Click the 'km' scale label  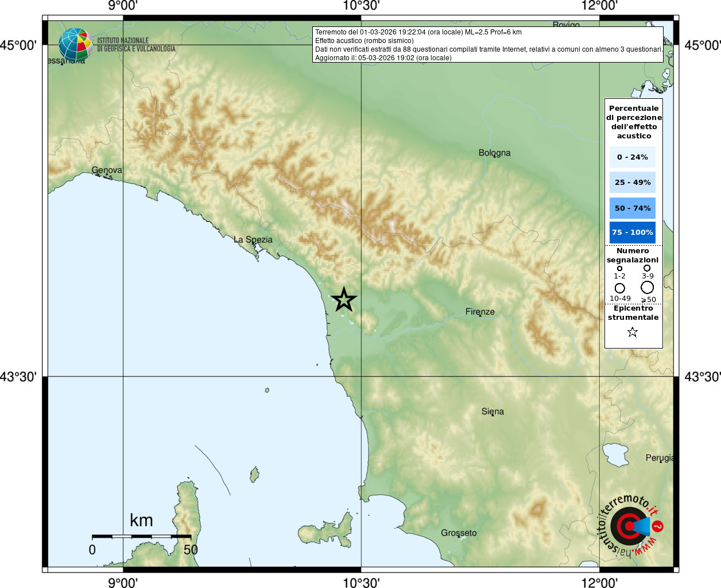tap(141, 520)
